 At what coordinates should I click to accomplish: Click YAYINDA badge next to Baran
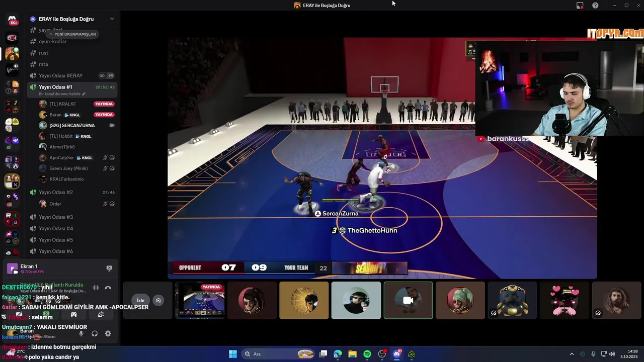(104, 115)
